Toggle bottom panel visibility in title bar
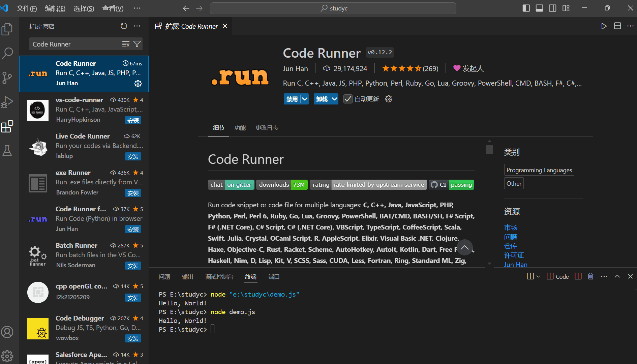Image resolution: width=637 pixels, height=364 pixels. [x=539, y=8]
